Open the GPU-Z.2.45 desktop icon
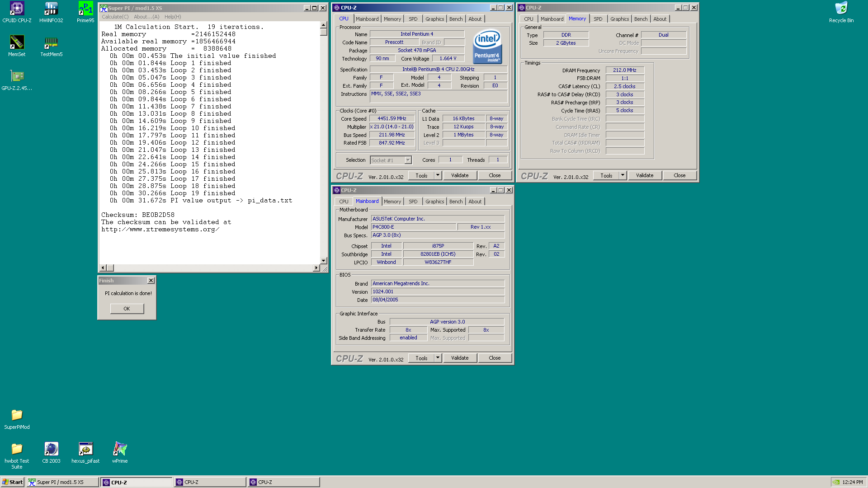 17,80
